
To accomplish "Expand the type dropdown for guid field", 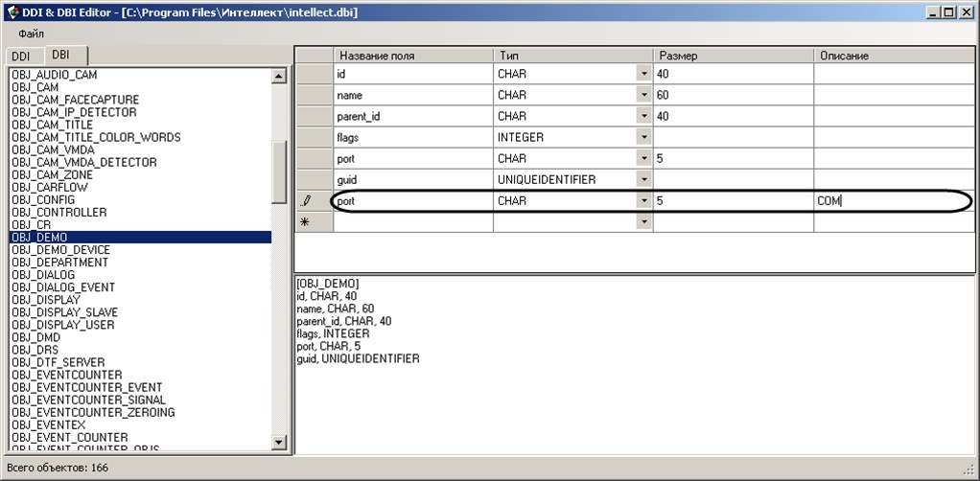I will (x=644, y=180).
